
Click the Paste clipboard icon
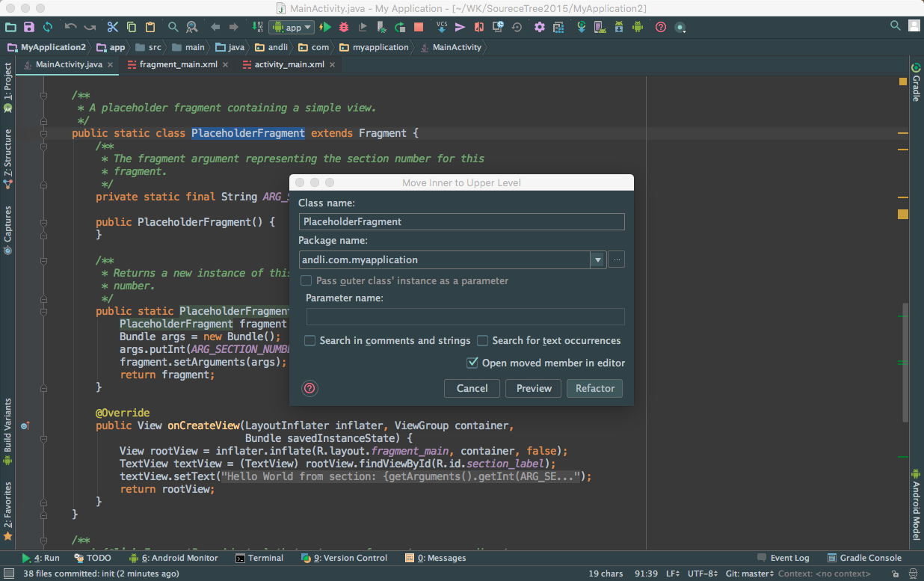point(150,27)
